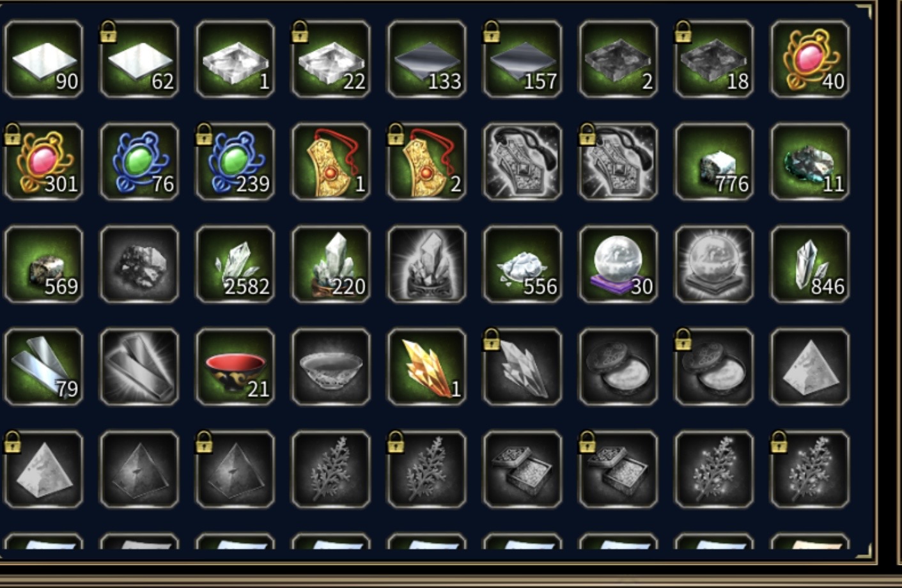The width and height of the screenshot is (902, 588).
Task: Select the white tile item with count 90
Action: click(x=43, y=59)
